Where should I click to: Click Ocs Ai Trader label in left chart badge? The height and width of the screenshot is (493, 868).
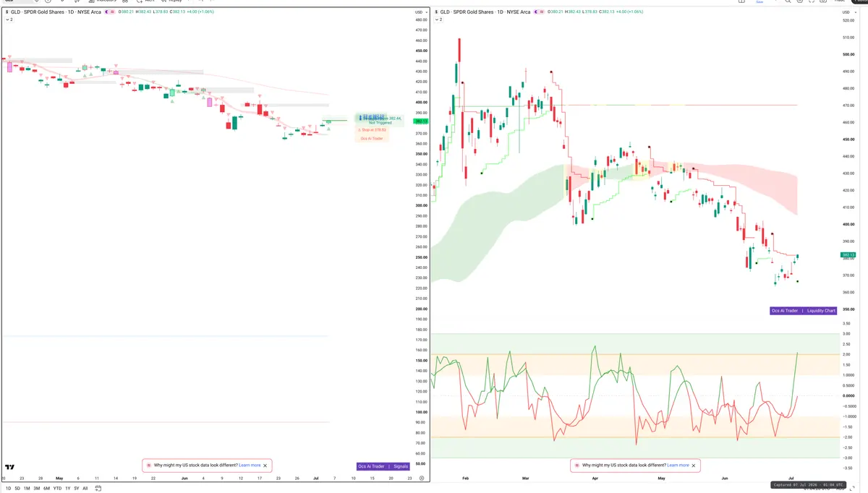[372, 466]
